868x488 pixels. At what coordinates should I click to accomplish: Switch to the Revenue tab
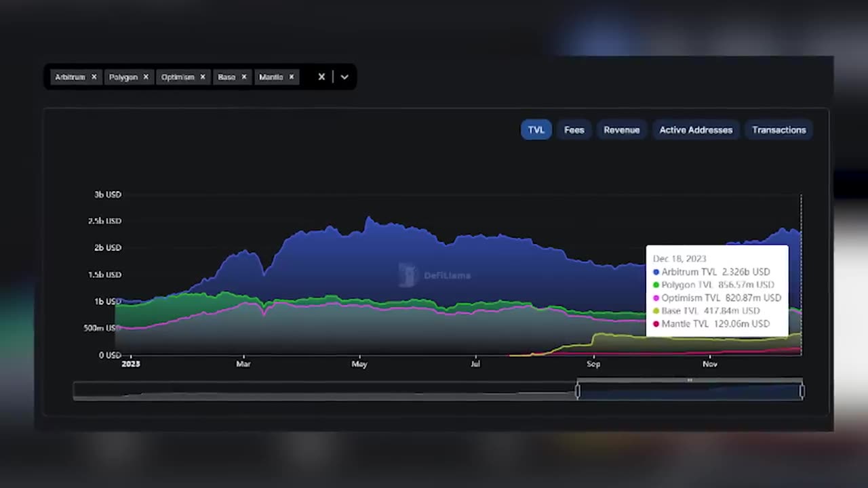click(x=622, y=130)
